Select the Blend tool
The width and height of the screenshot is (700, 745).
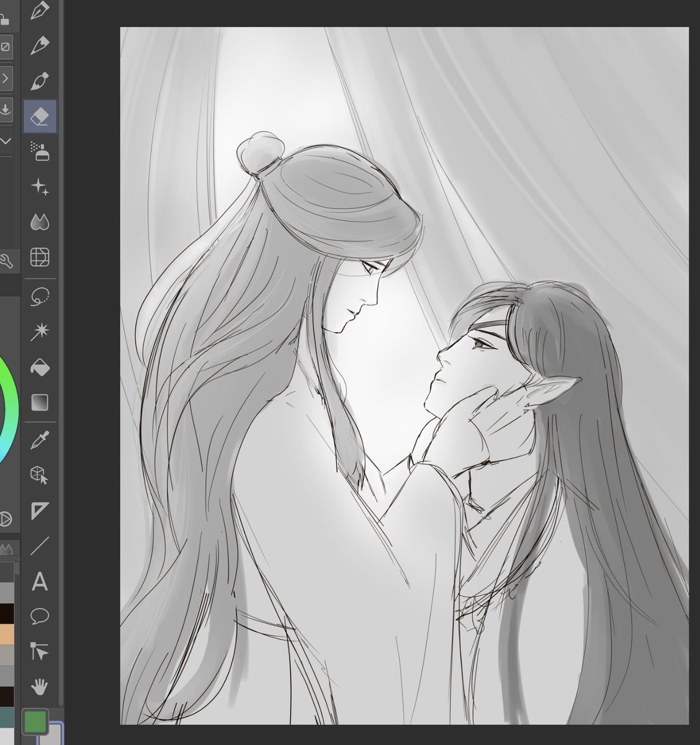pos(40,222)
